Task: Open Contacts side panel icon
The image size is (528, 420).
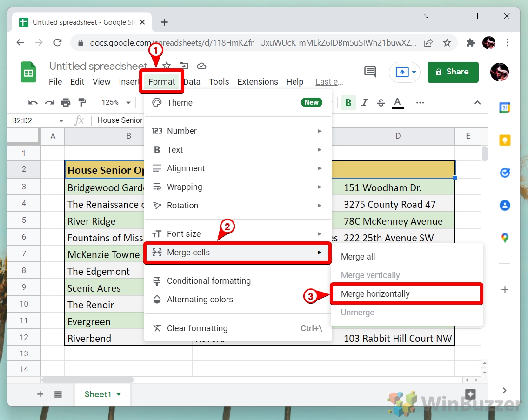Action: point(505,205)
